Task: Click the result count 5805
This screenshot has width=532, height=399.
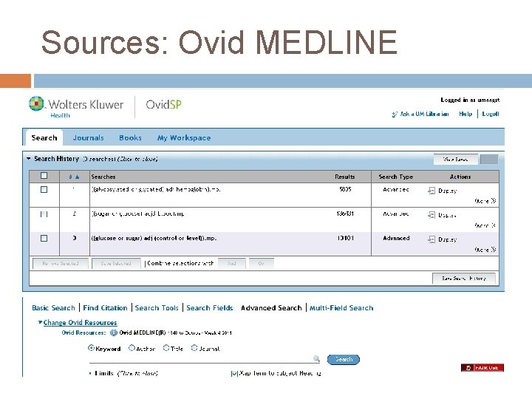Action: [345, 189]
